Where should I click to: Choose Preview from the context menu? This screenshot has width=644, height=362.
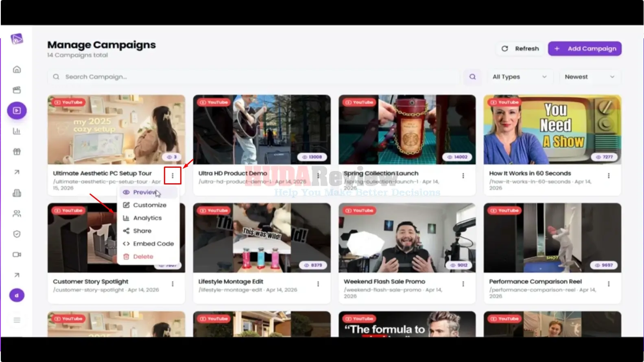coord(148,192)
